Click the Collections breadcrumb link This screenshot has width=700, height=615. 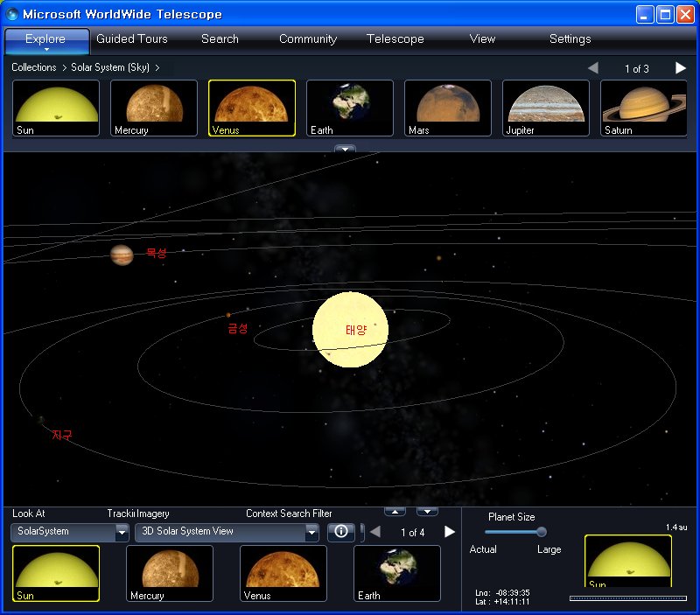pos(34,67)
